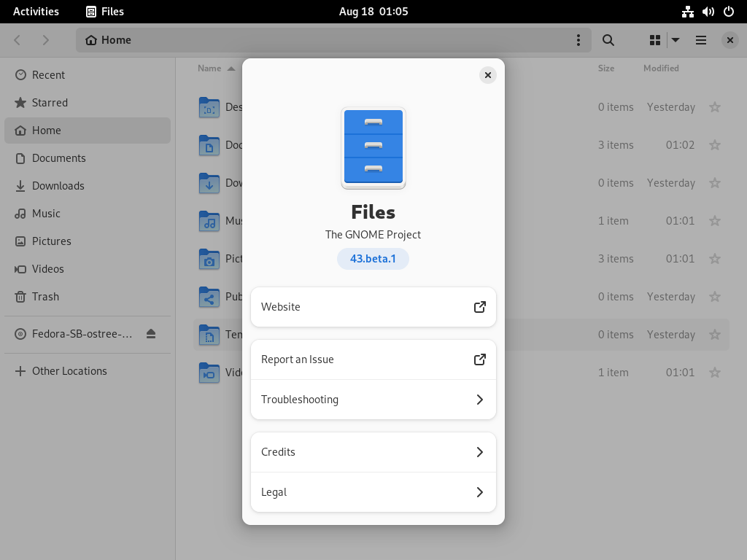Open the Activities overview
The image size is (747, 560).
coord(36,12)
